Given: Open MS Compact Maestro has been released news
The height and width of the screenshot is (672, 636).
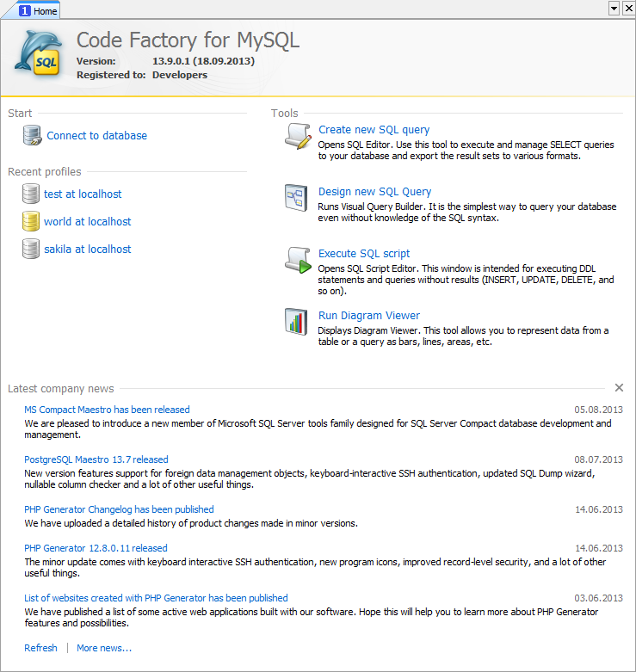Looking at the screenshot, I should point(107,410).
